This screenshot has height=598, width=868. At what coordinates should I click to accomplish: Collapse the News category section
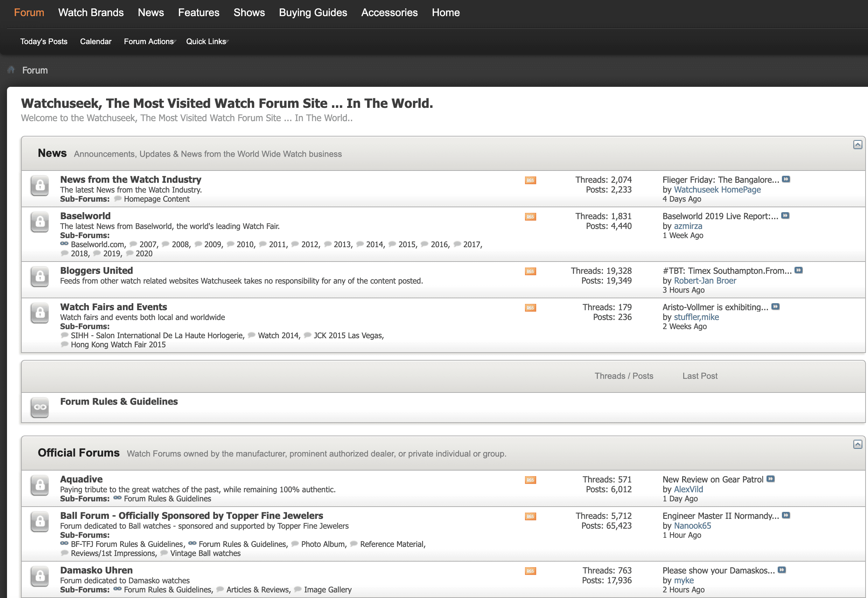click(x=857, y=145)
